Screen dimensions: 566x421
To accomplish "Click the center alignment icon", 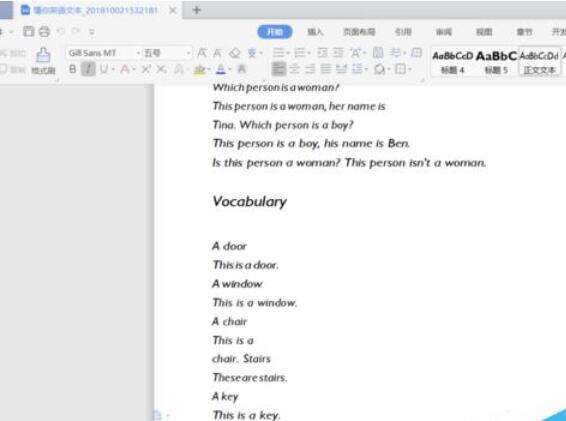I will (295, 69).
